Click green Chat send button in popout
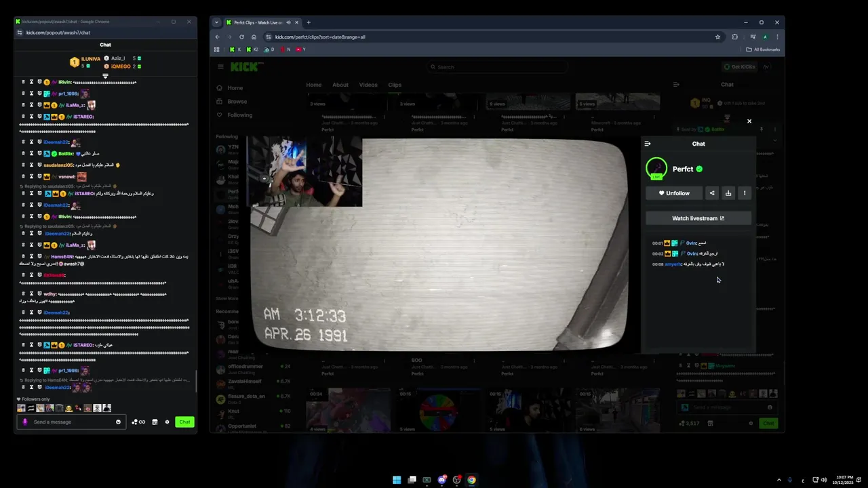This screenshot has height=488, width=868. click(x=184, y=422)
